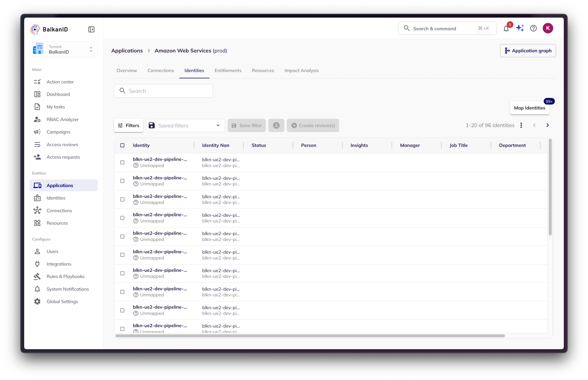Click the Applications breadcrumb link
Viewport: 588px width, 380px height.
click(127, 51)
